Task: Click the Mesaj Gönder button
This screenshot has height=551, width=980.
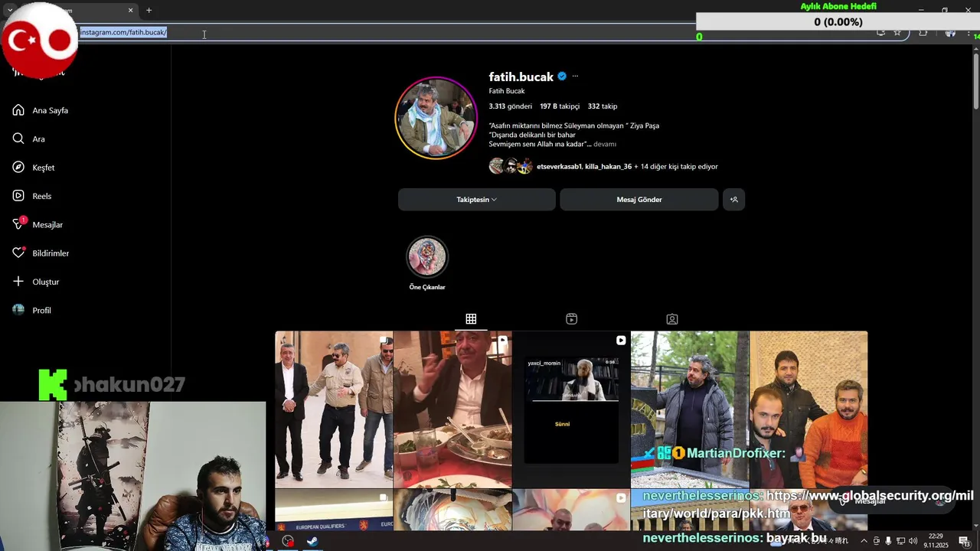Action: (x=639, y=200)
